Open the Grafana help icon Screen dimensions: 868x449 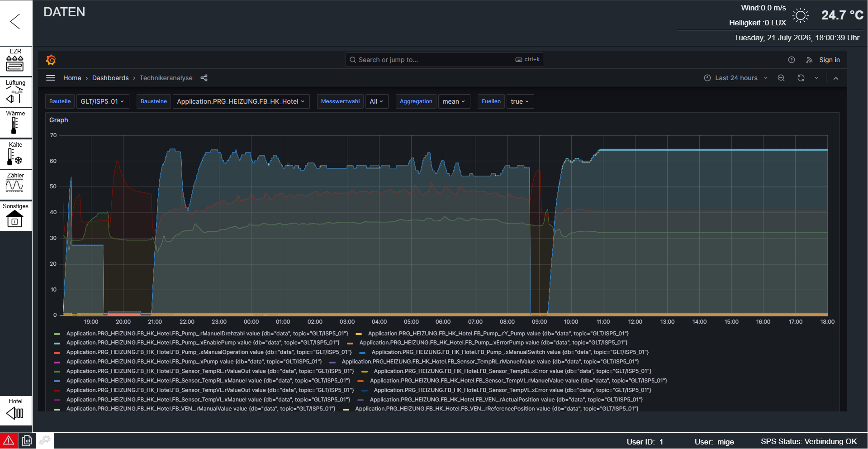tap(791, 60)
